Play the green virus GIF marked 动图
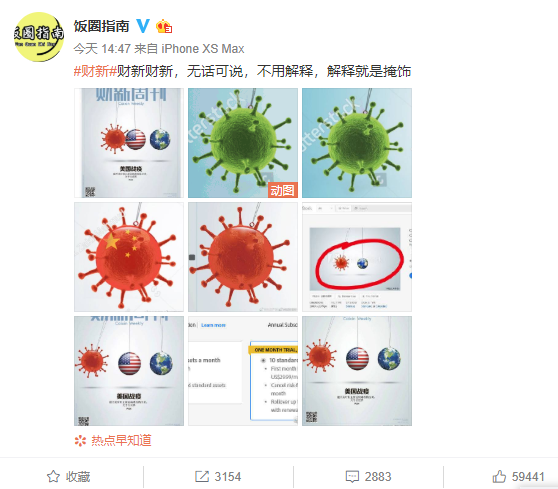Image resolution: width=558 pixels, height=489 pixels. (243, 143)
